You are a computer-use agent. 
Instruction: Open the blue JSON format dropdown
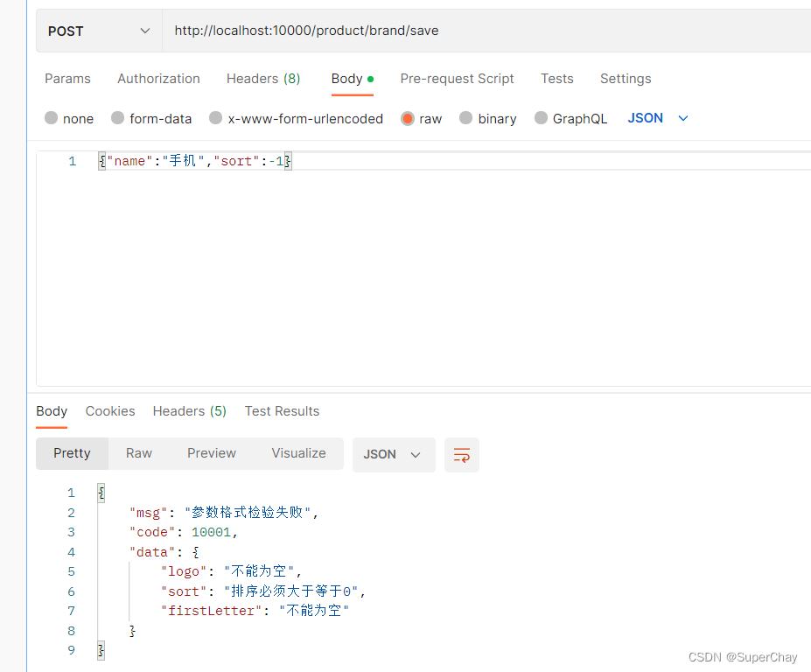point(657,118)
